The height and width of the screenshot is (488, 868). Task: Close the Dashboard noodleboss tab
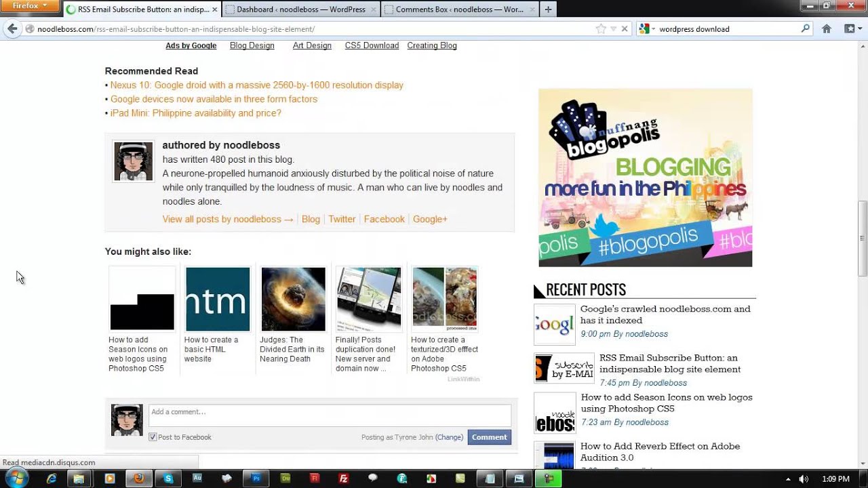pos(373,9)
